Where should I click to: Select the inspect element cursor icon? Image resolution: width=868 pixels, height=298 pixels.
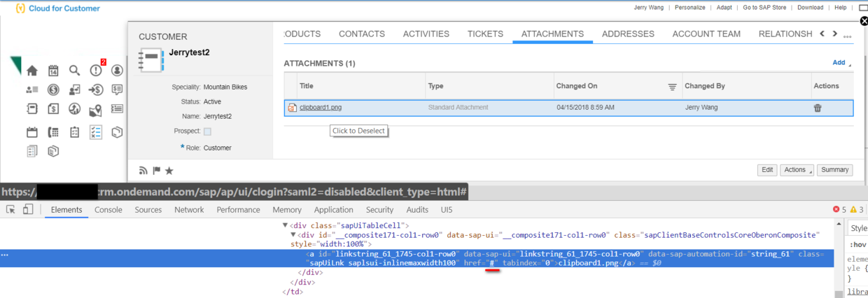[11, 209]
